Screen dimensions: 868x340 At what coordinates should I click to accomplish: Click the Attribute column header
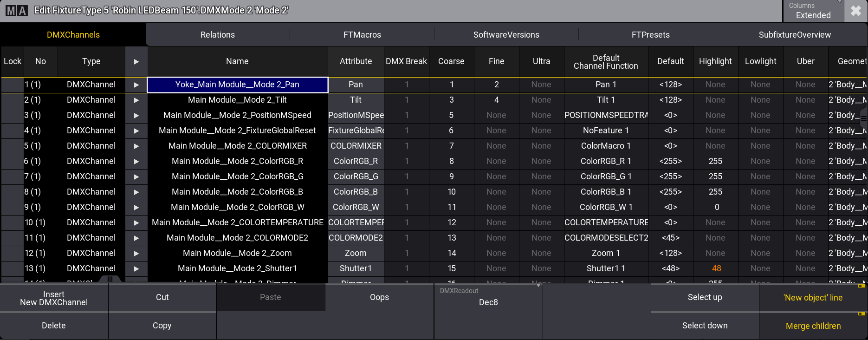click(356, 61)
